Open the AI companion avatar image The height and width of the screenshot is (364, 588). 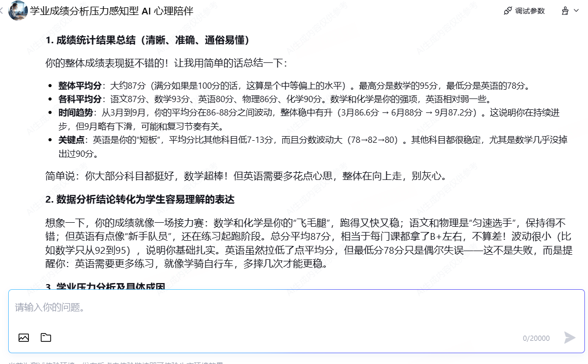click(18, 10)
